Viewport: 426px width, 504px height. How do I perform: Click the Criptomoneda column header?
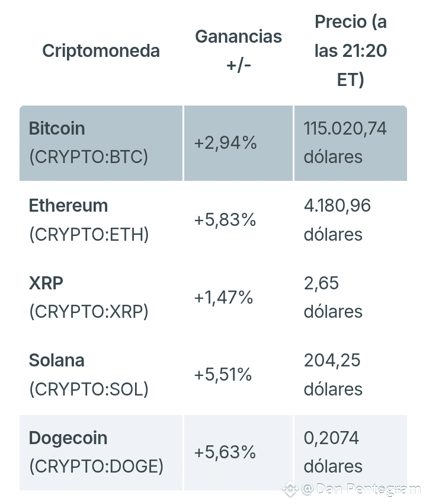(101, 51)
